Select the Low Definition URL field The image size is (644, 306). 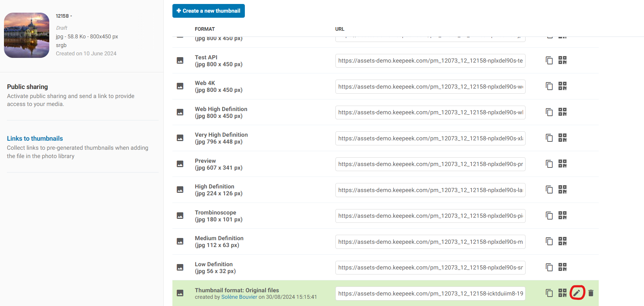[x=430, y=268]
